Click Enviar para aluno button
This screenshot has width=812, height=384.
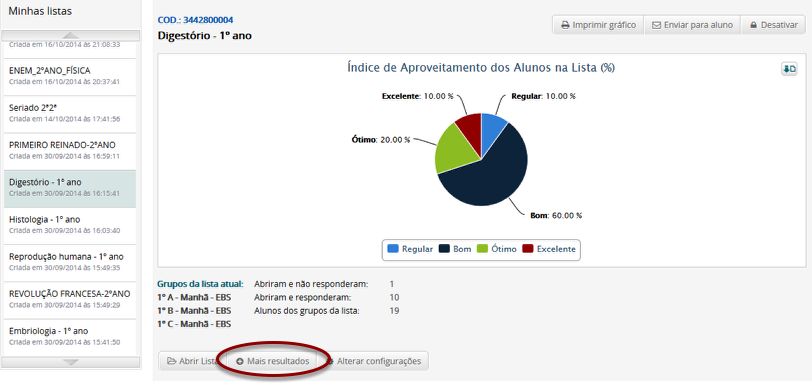point(692,25)
